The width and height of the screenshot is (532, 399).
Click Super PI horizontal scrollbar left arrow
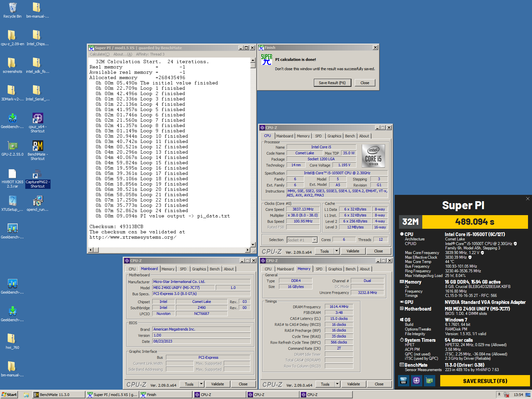(91, 250)
